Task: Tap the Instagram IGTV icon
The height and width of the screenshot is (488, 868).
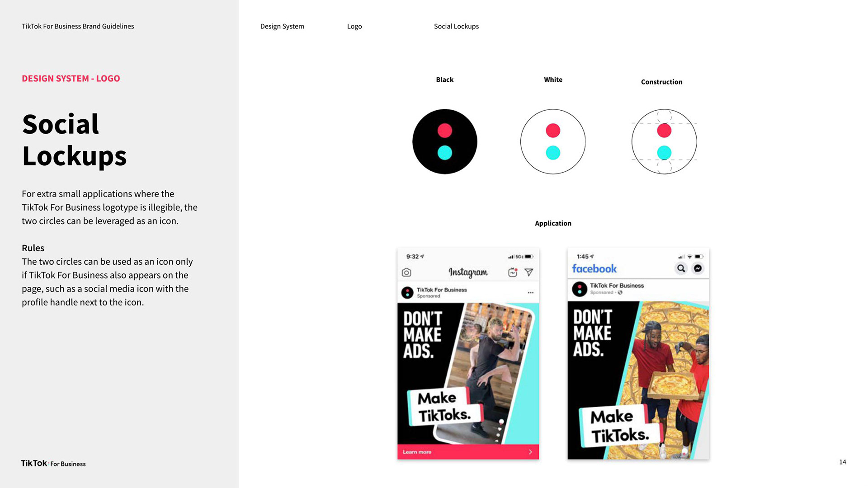Action: tap(512, 272)
